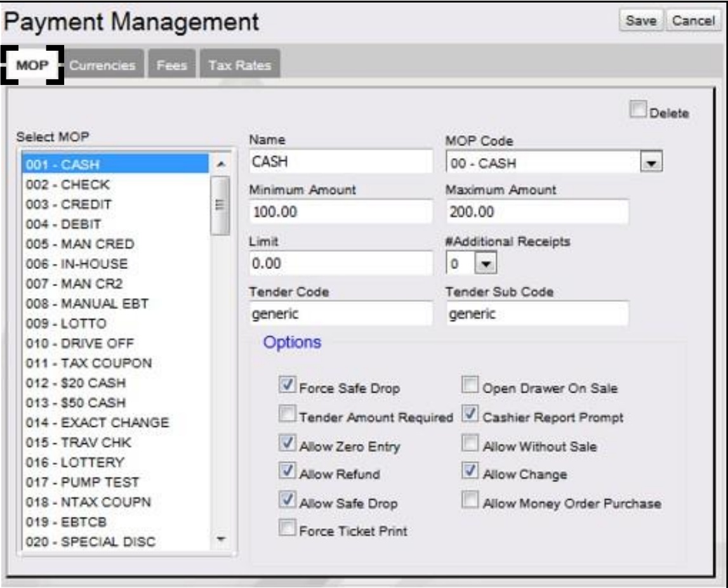Click the MOP list scroll-up arrow
This screenshot has width=728, height=588.
pos(221,164)
